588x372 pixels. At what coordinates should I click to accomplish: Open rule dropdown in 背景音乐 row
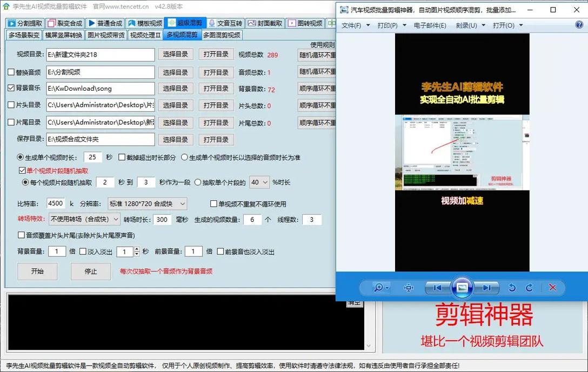317,89
